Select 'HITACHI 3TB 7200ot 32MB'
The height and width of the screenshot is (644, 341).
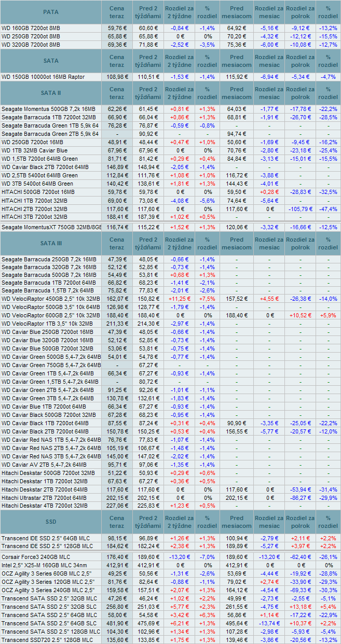34,217
